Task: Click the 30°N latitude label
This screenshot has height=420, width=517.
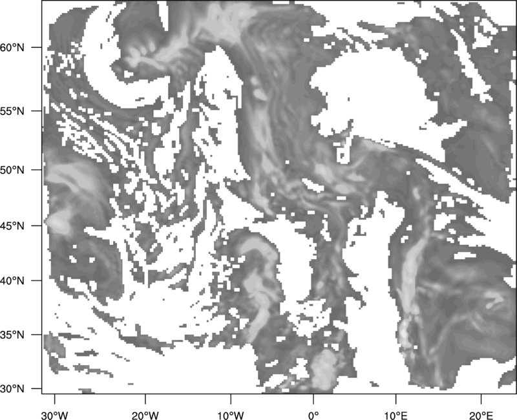Action: coord(12,388)
